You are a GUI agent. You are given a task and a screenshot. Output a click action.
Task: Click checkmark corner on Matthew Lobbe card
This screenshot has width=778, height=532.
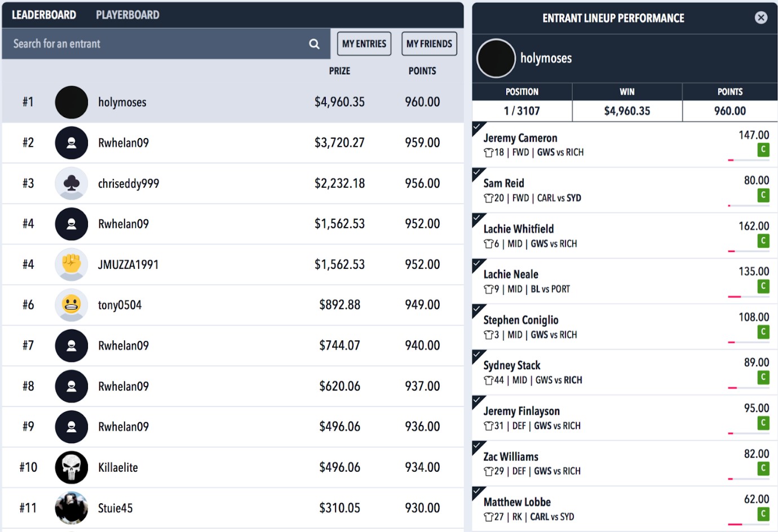coord(478,492)
